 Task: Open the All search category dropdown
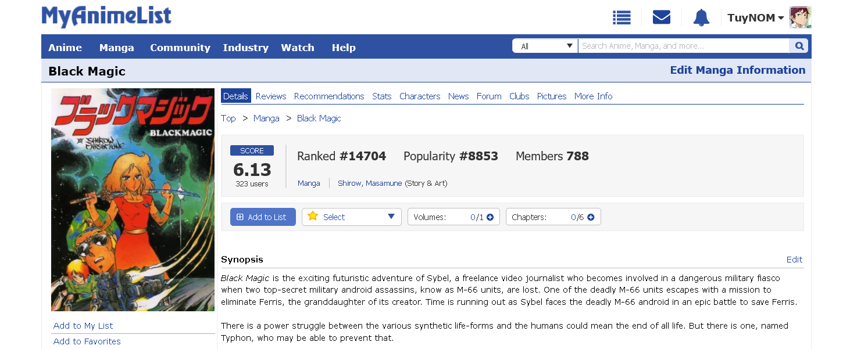tap(545, 46)
